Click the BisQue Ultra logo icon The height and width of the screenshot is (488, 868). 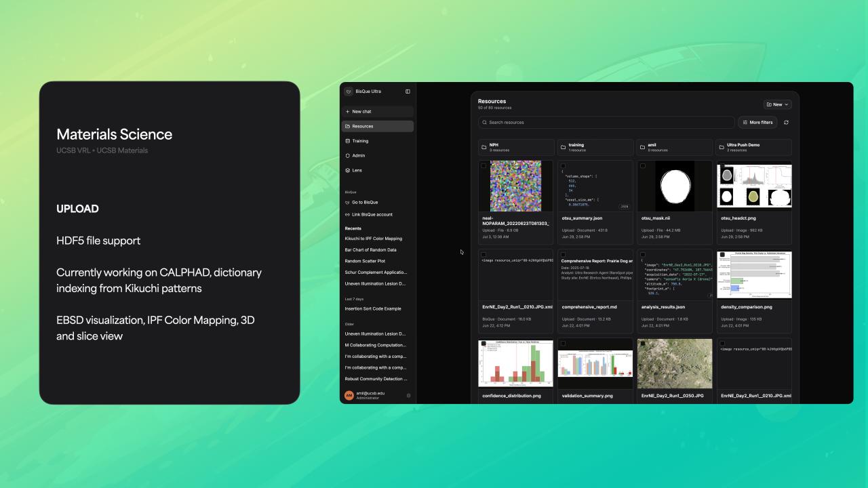[349, 91]
